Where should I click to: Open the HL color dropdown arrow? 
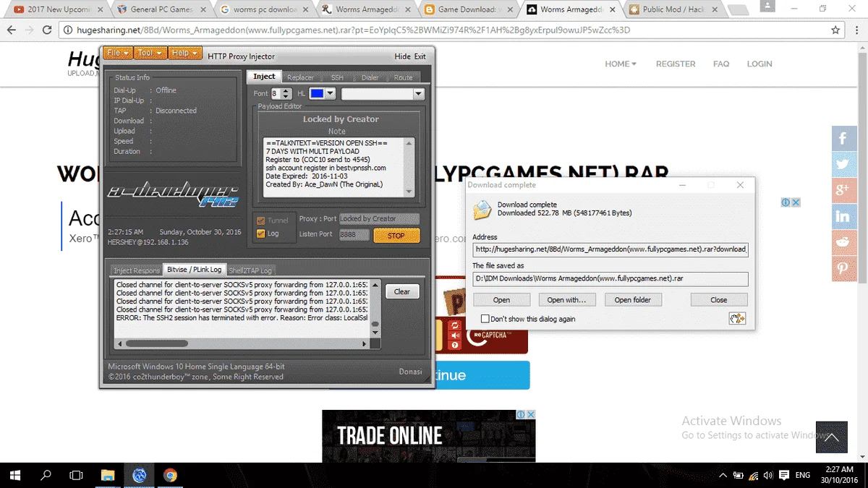[331, 93]
